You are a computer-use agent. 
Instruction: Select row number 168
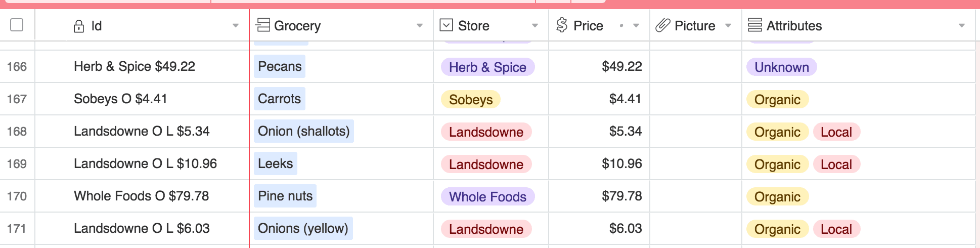click(x=17, y=132)
